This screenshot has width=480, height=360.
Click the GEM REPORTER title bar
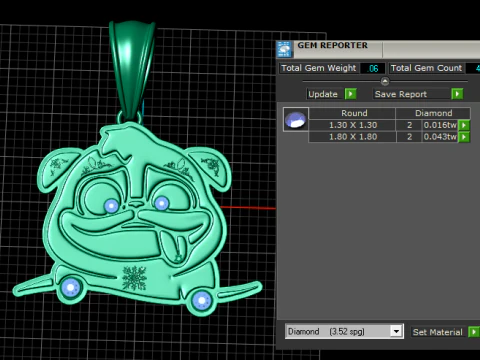[378, 49]
